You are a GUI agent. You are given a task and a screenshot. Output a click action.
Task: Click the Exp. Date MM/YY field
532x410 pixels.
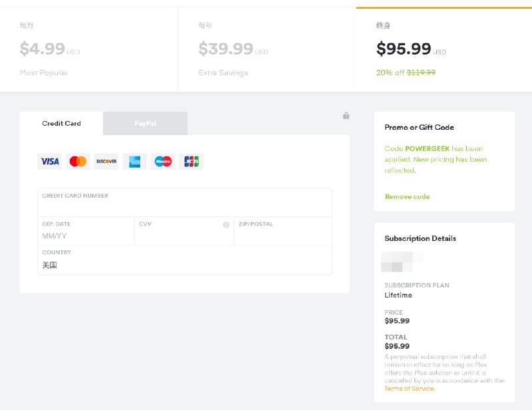86,236
